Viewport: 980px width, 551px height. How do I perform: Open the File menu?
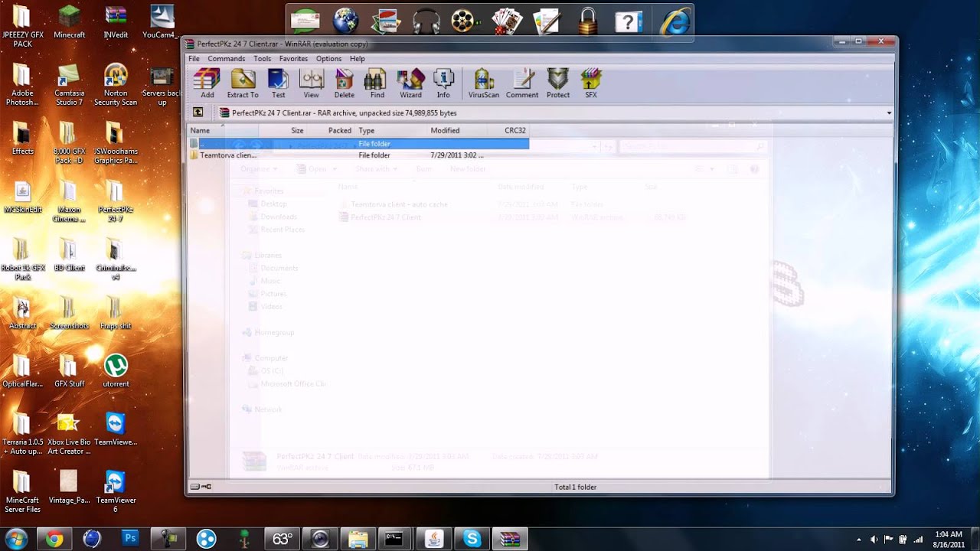coord(194,58)
